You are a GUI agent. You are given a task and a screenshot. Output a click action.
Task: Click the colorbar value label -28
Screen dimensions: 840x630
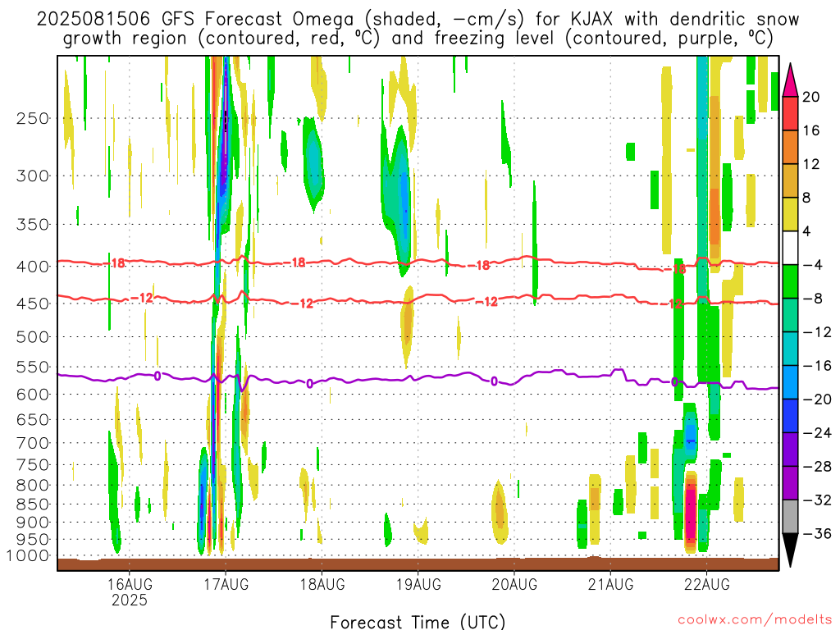[816, 467]
